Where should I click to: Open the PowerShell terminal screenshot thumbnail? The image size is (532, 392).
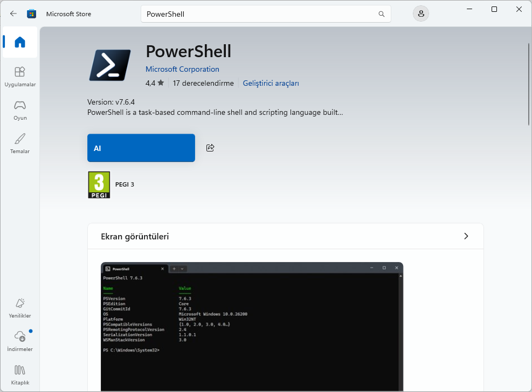(x=252, y=327)
